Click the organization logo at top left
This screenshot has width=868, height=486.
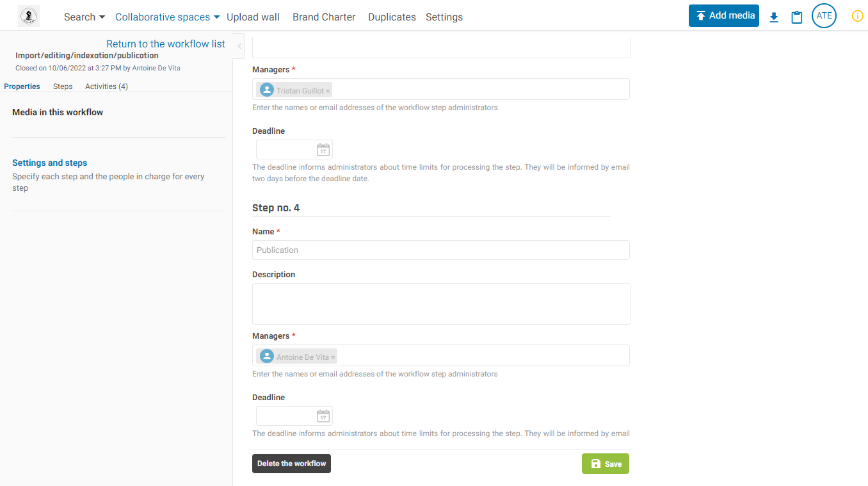tap(29, 16)
